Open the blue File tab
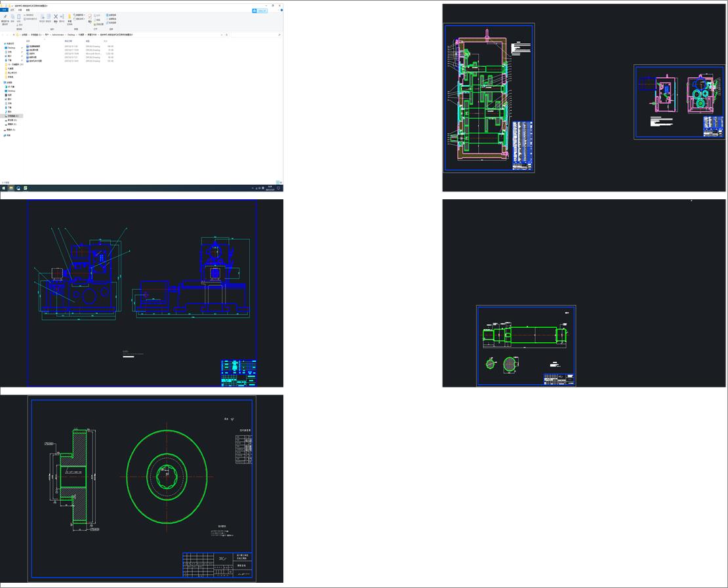The height and width of the screenshot is (588, 728). pos(4,10)
